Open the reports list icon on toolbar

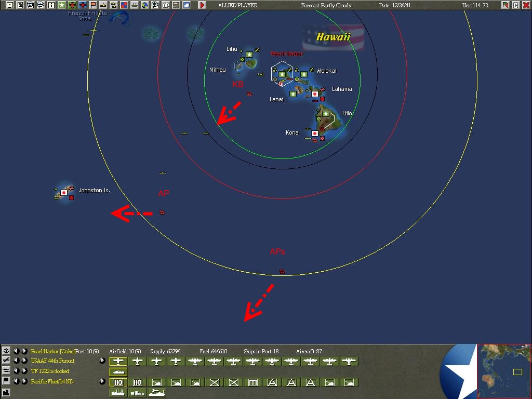[x=20, y=5]
